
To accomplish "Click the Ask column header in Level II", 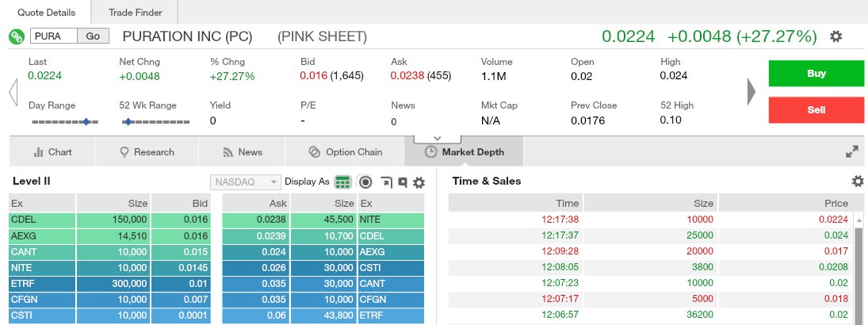I will tap(256, 203).
